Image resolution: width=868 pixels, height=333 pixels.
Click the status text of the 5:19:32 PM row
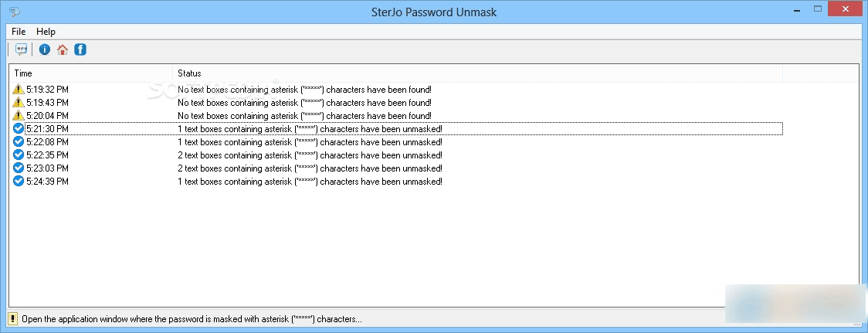[x=304, y=89]
